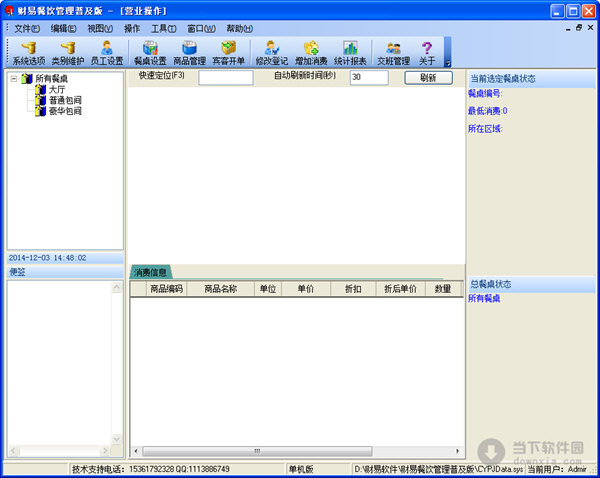The image size is (600, 478).
Task: Open 餐桌设置 table settings icon
Action: pos(150,52)
